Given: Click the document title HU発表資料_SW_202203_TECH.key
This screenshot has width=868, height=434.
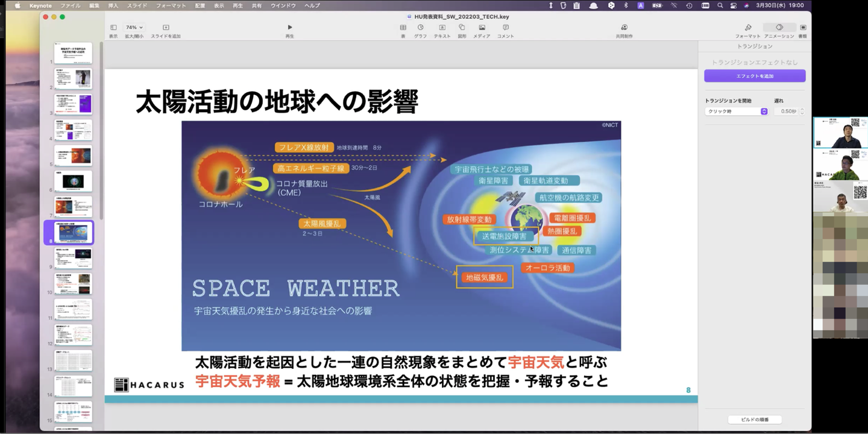Looking at the screenshot, I should [462, 17].
